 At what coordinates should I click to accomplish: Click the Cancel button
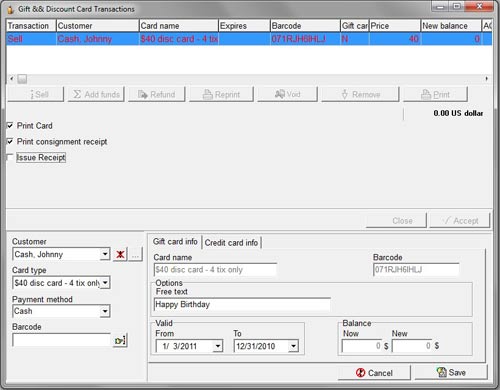tap(374, 373)
